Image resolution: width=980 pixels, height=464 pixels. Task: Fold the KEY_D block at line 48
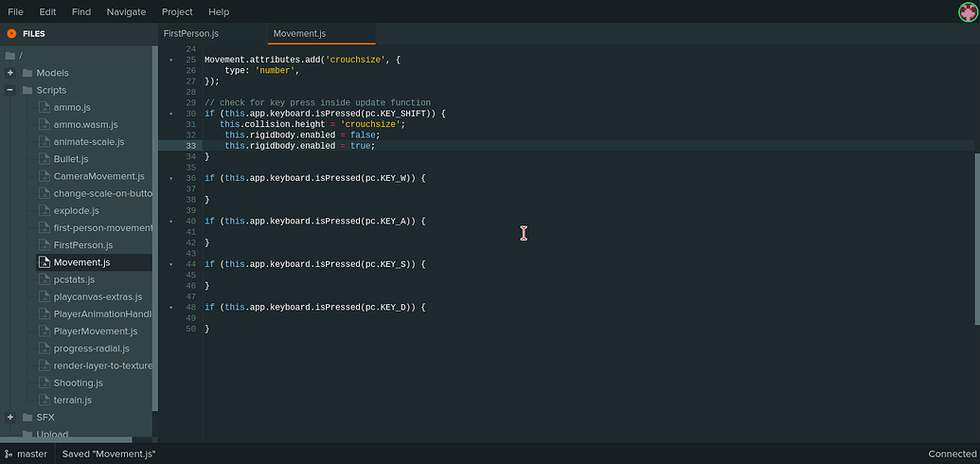(171, 308)
